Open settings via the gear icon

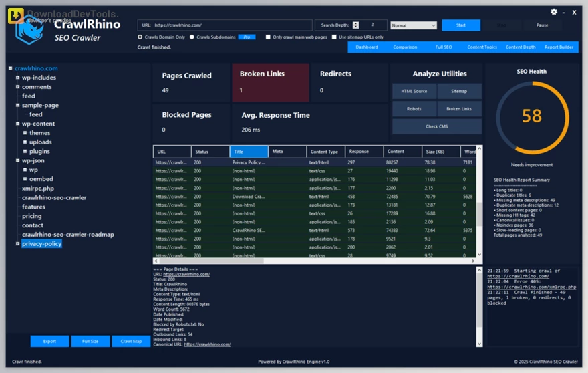tap(553, 12)
